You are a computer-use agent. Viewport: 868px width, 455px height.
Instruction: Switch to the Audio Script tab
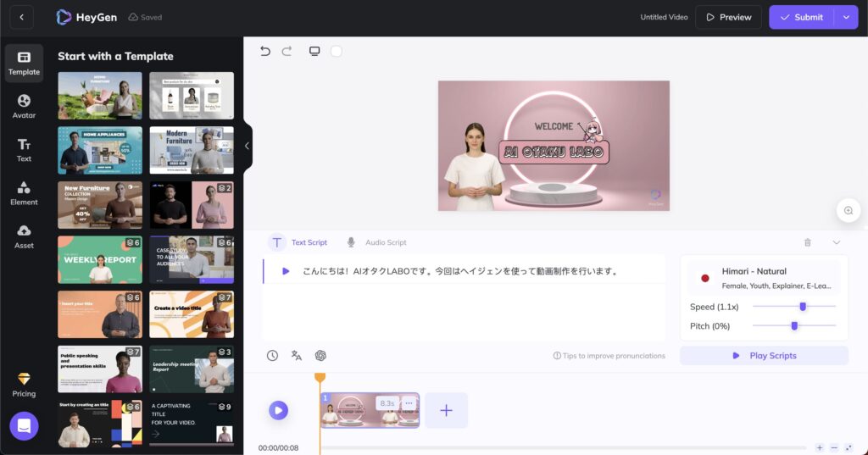coord(376,242)
